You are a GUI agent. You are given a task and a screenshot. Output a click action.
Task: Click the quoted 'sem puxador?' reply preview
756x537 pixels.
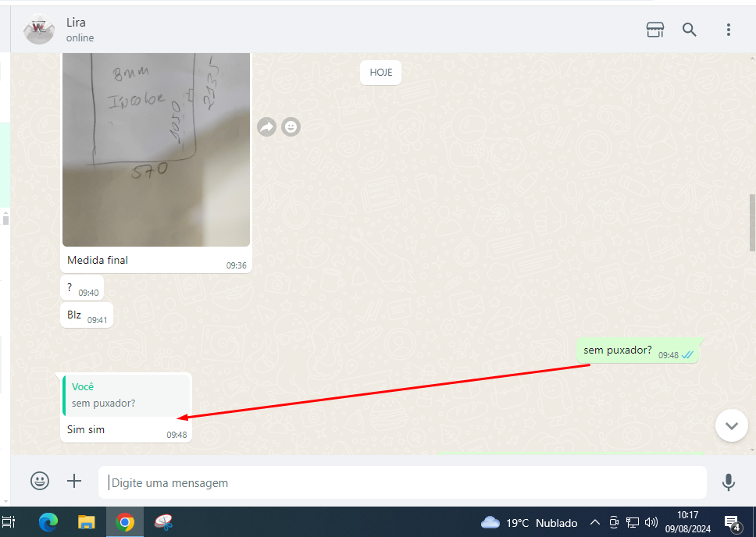point(127,395)
